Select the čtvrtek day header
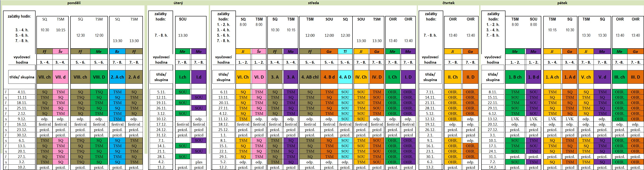The width and height of the screenshot is (644, 170). click(x=448, y=3)
